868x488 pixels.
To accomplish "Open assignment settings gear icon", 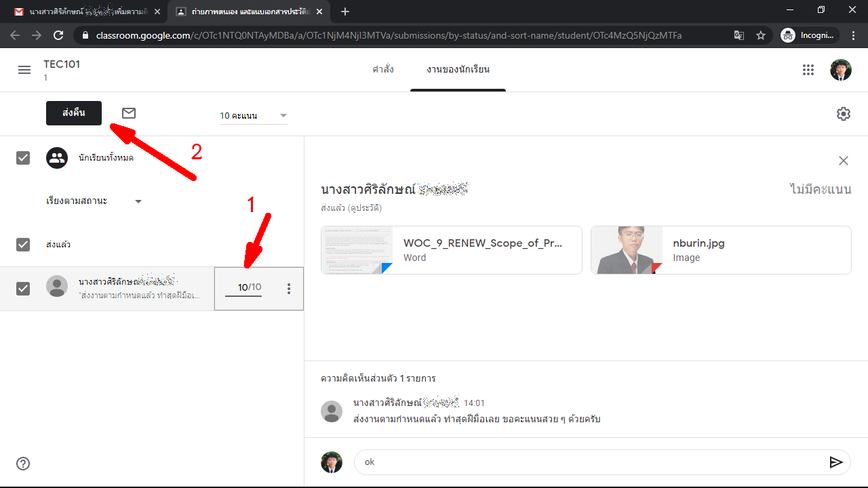I will point(843,114).
